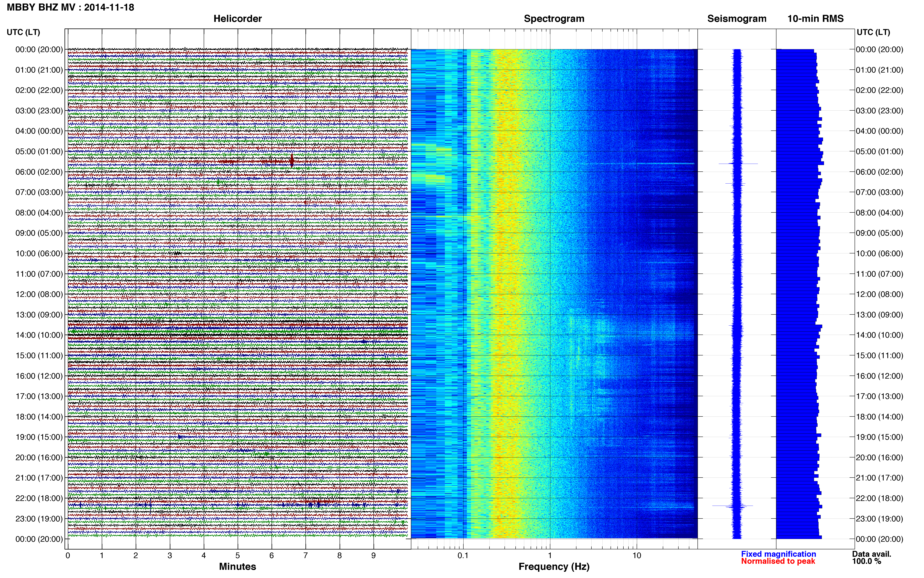
Task: Click the title text 'MBBY BHZ MV : 2014-11-18'
Action: tap(70, 7)
